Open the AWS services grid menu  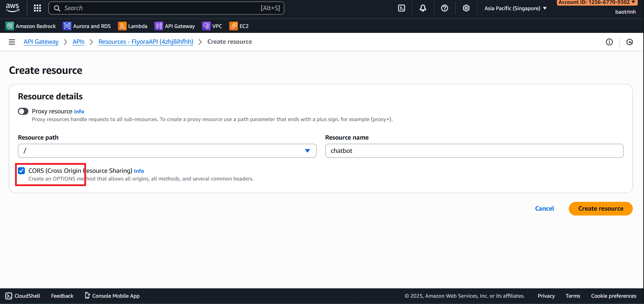coord(37,8)
